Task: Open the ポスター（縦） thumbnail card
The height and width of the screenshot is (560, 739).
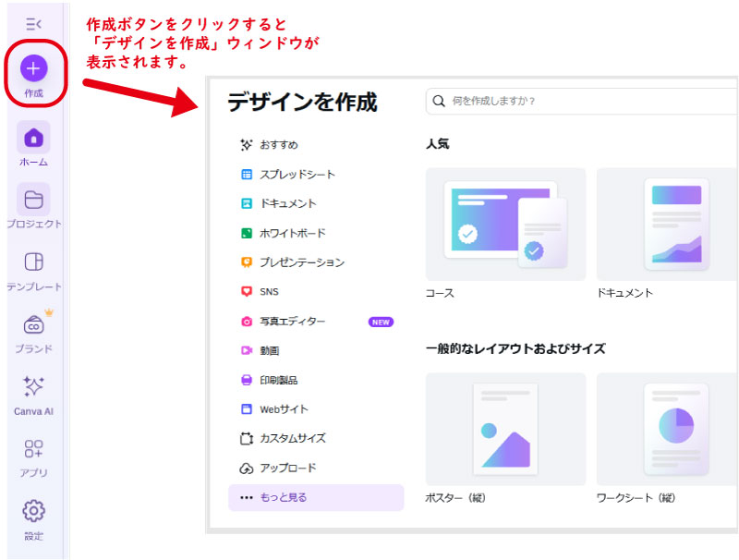Action: click(x=505, y=429)
